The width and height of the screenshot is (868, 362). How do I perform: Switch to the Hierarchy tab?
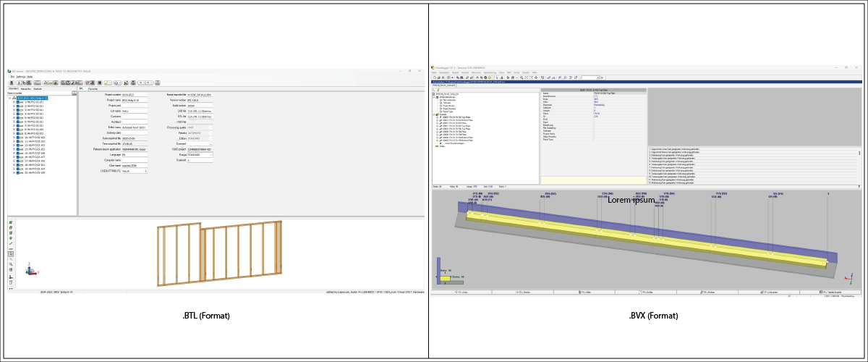26,88
